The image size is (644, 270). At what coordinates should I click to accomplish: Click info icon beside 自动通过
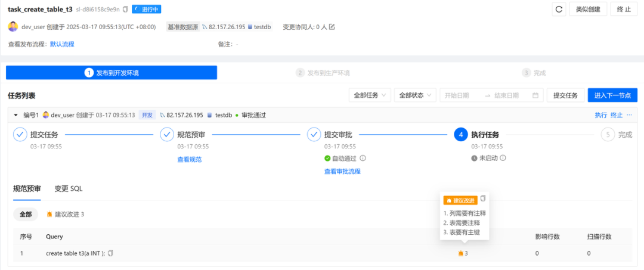pos(363,159)
